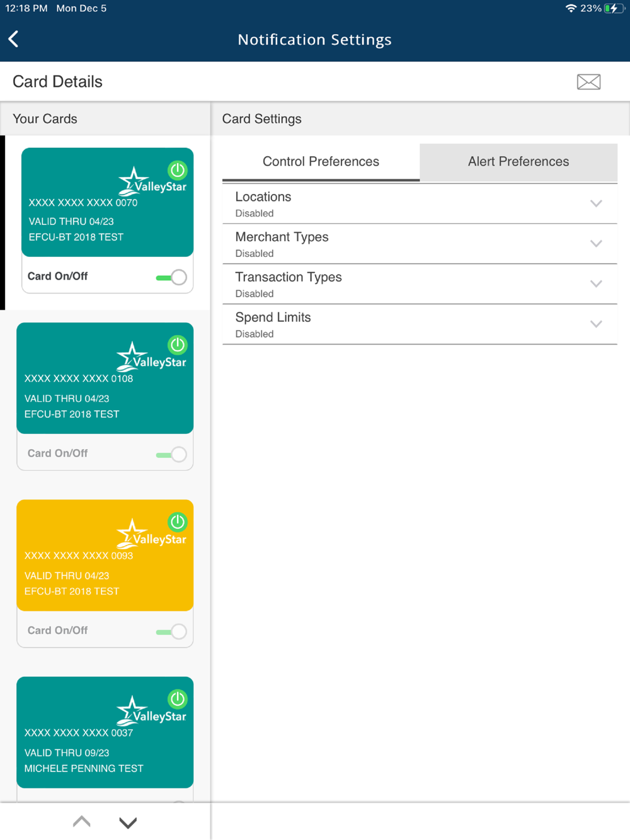Select card ending 0070

tap(107, 202)
